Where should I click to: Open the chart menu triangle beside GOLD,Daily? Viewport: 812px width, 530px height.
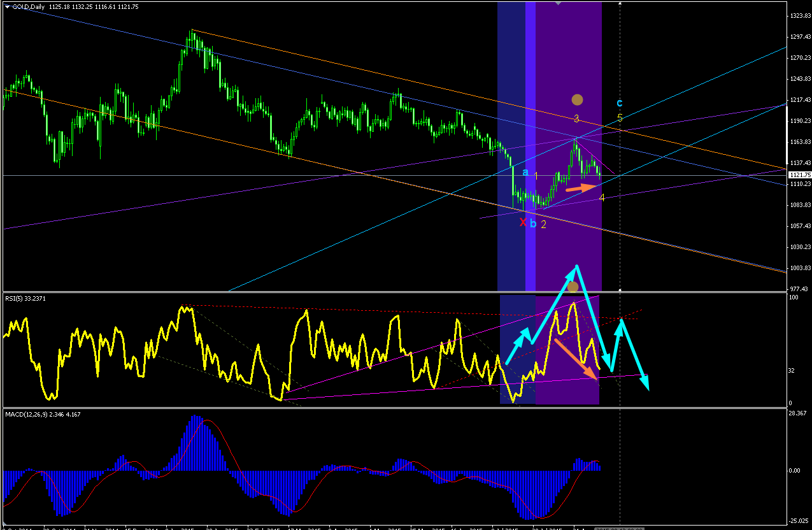click(8, 6)
